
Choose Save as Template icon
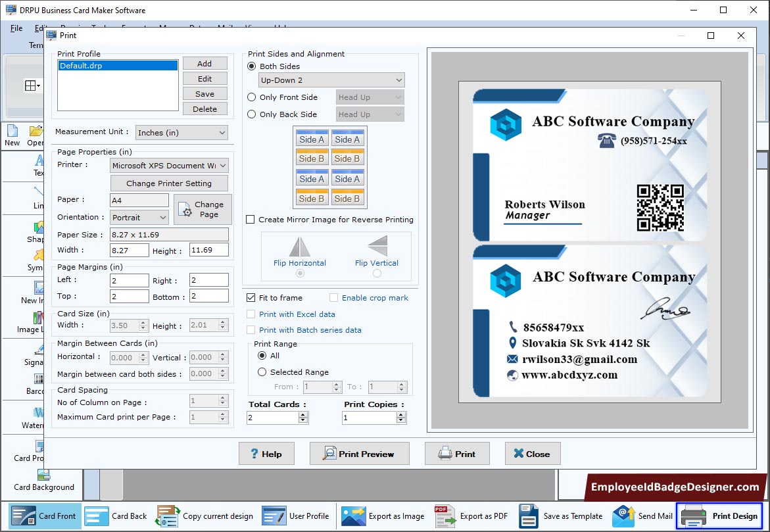pos(529,516)
